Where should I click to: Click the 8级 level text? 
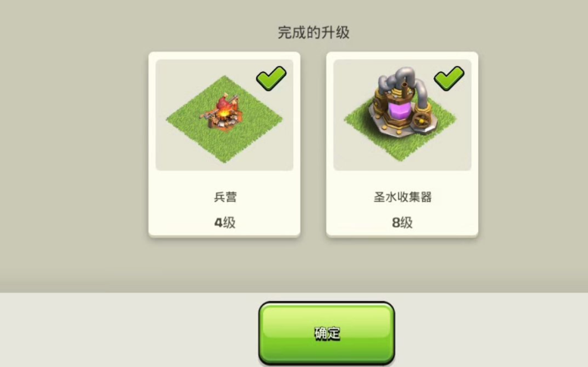402,222
